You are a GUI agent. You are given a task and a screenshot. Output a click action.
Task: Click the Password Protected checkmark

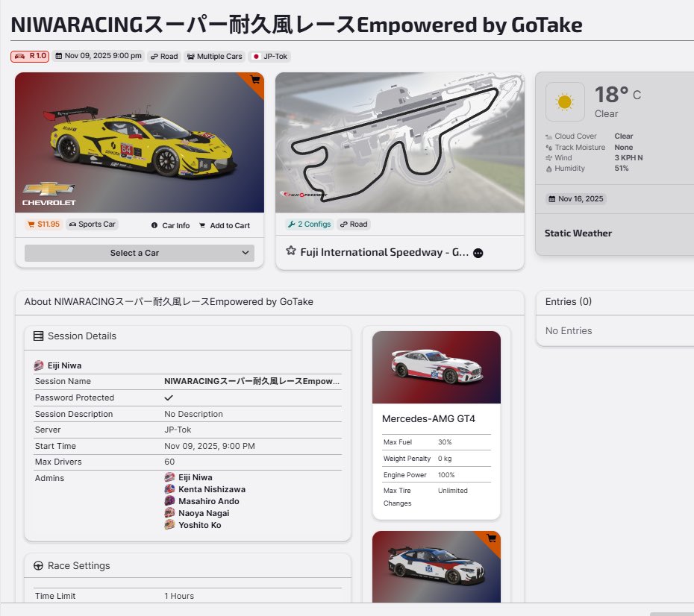pyautogui.click(x=169, y=397)
